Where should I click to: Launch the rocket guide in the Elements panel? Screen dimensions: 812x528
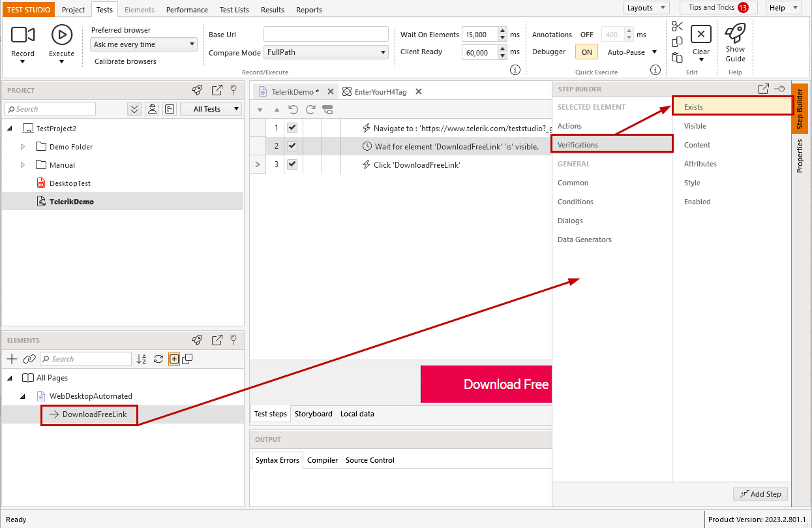point(197,340)
